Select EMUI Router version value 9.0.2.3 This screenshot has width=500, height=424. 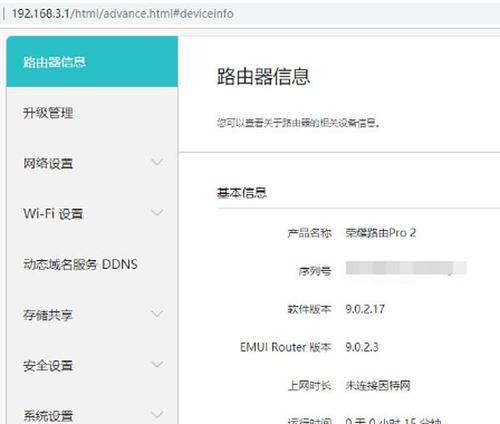point(362,347)
